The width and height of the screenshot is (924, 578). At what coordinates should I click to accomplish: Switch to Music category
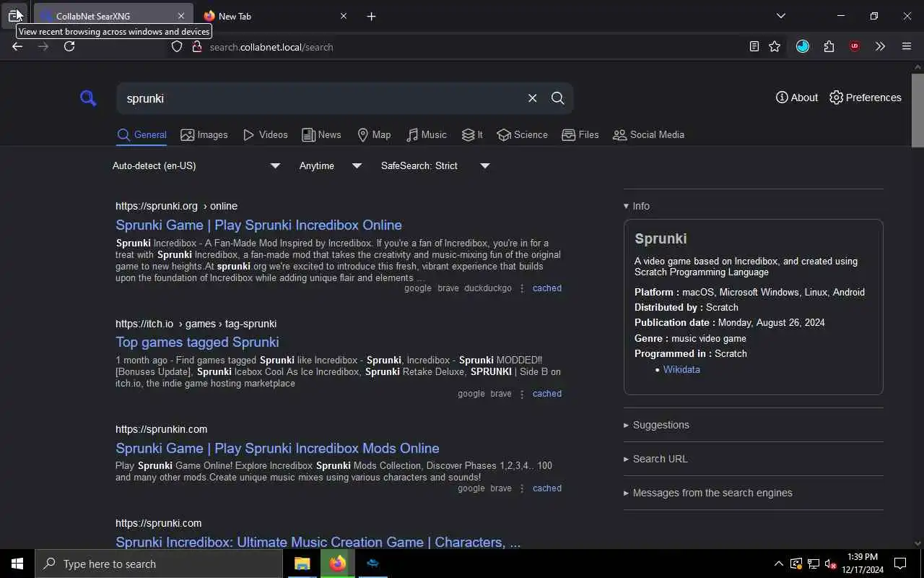[426, 135]
